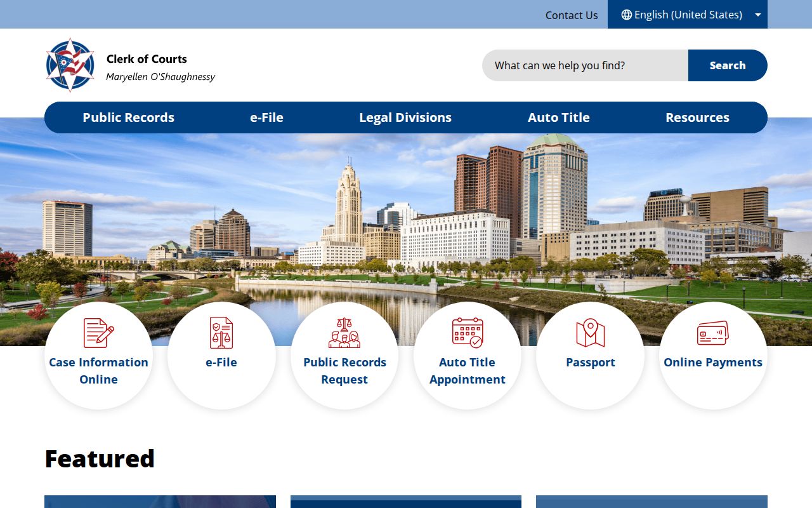Select the e-File scales document icon

pyautogui.click(x=221, y=333)
